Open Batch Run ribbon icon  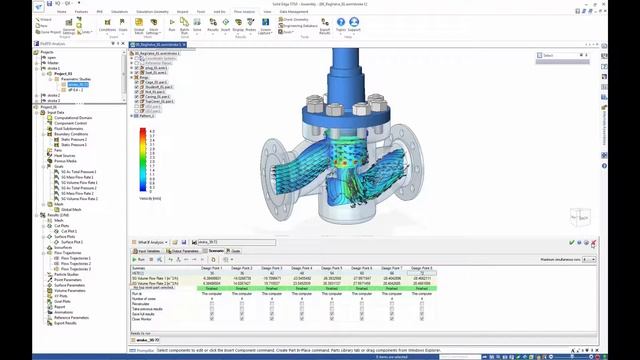184,25
